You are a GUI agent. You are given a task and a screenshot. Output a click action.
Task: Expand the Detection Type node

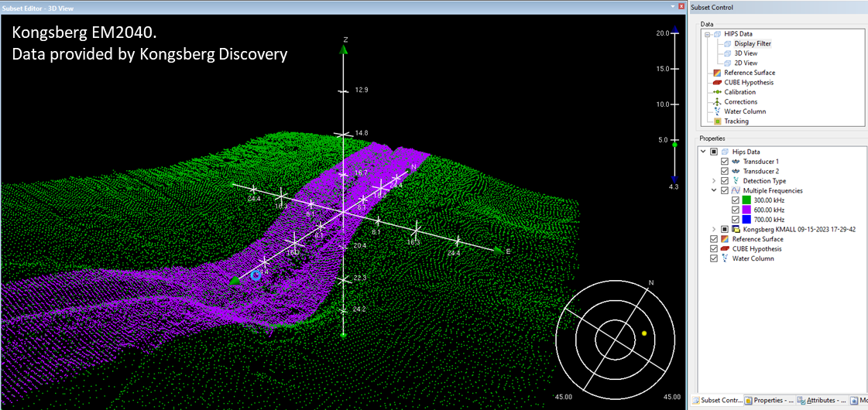point(714,181)
